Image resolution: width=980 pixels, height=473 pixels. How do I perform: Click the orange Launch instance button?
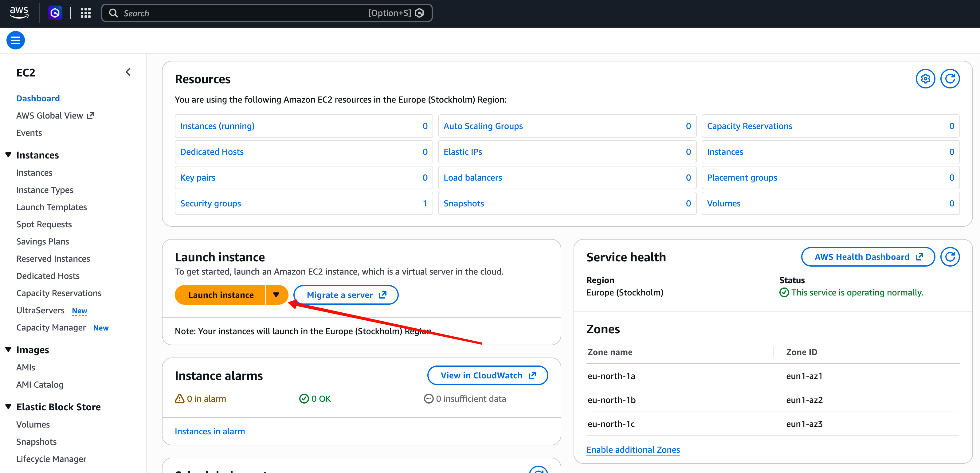(220, 295)
